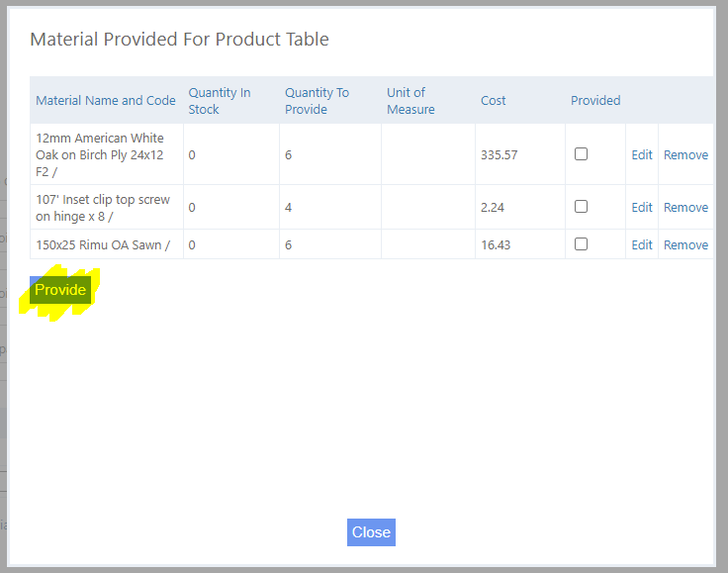This screenshot has height=573, width=728.
Task: Sort by Material Name and Code column
Action: [x=106, y=100]
